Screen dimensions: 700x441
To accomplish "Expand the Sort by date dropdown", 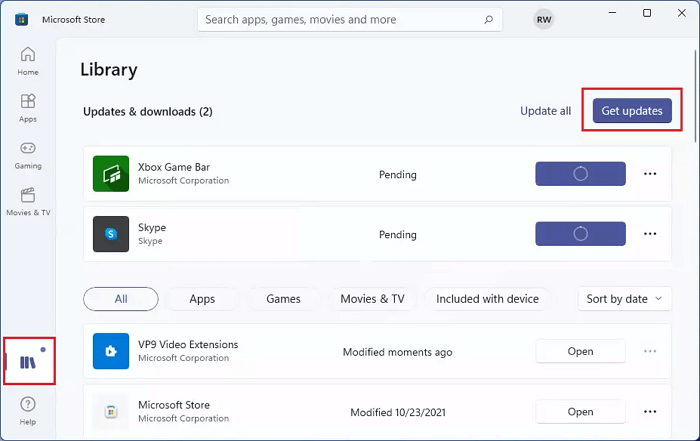I will (x=624, y=298).
